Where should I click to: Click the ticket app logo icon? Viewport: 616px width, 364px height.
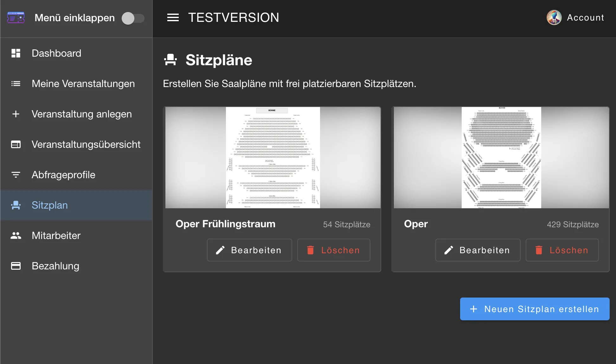(x=16, y=18)
